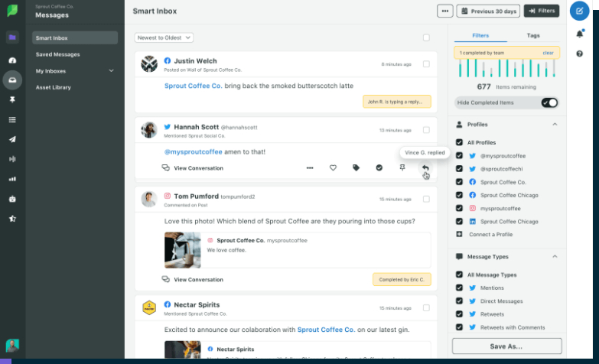Uncheck @mysproutcoffee Twitter profile checkbox

point(459,156)
